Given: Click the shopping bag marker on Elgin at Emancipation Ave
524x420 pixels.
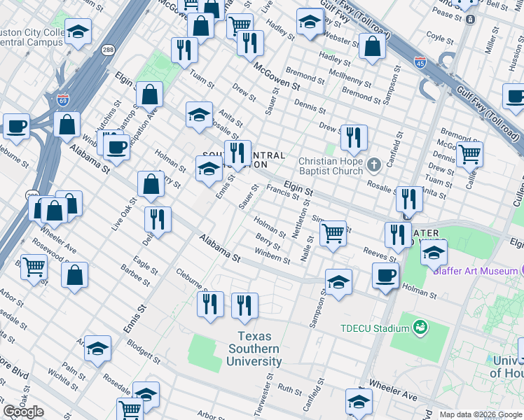Looking at the screenshot, I should click(150, 96).
